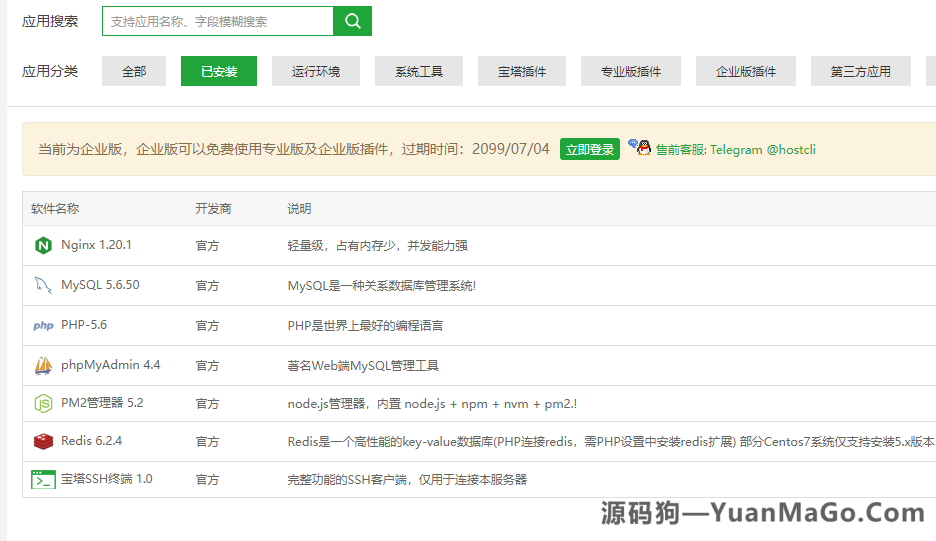Screen dimensions: 936x541
Task: Click the PHP logo icon
Action: [43, 325]
